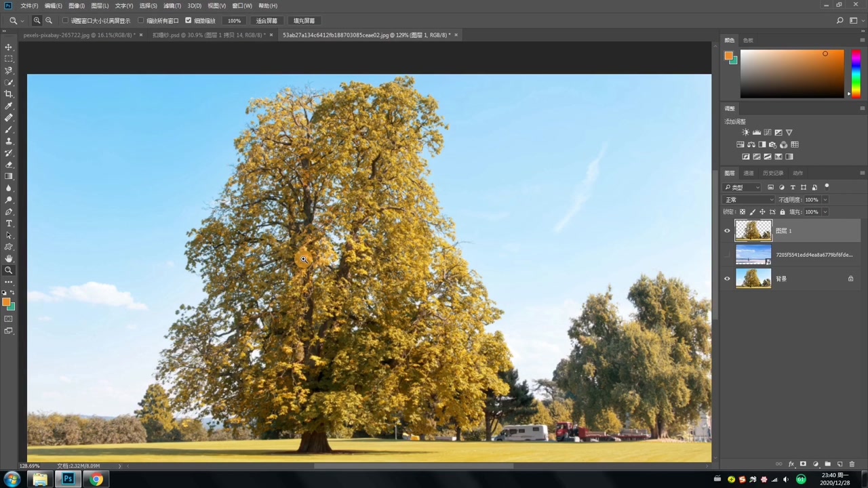Viewport: 868px width, 488px height.
Task: Open the Zoom tool preset picker arrow
Action: pyautogui.click(x=22, y=21)
